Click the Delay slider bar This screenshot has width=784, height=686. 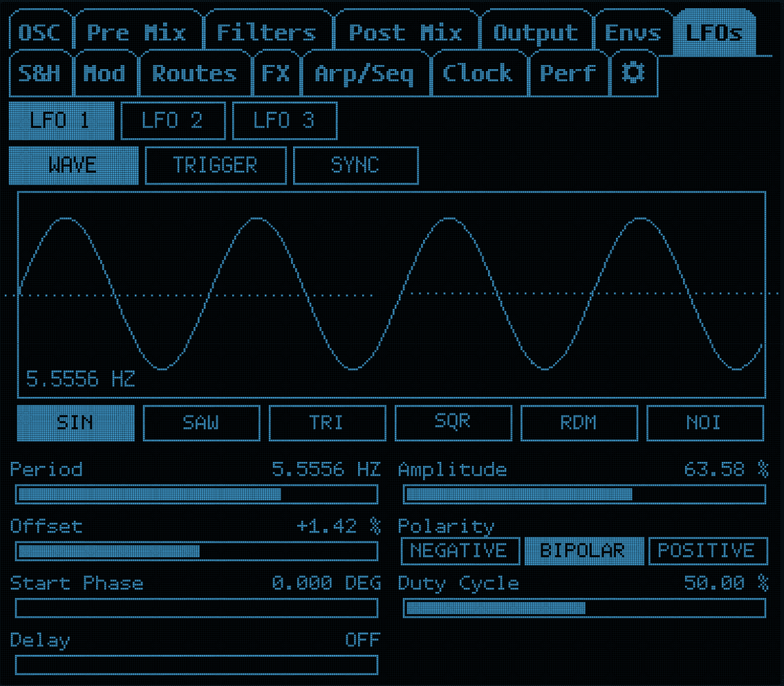point(196,665)
